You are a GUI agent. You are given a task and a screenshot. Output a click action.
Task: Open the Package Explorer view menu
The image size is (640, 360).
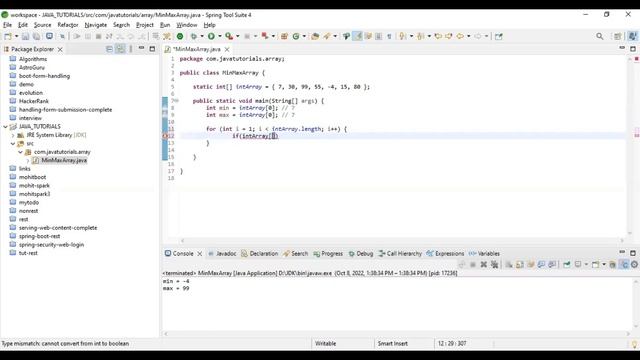tap(131, 49)
